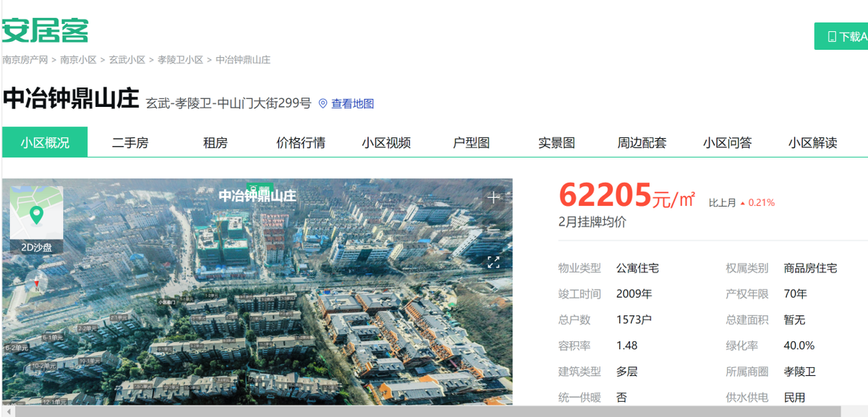Click the 查看地图 link
This screenshot has height=417, width=868.
pos(354,103)
